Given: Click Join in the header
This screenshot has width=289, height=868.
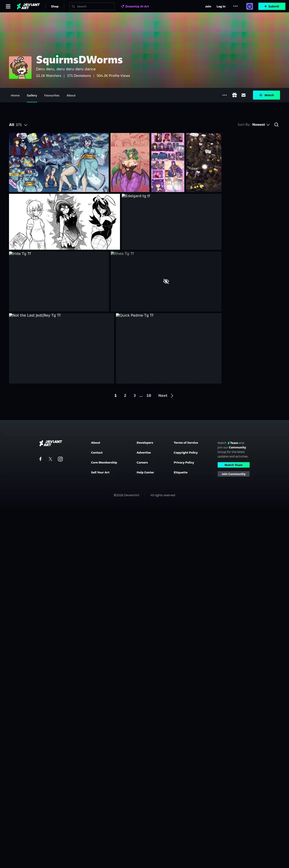Looking at the screenshot, I should 208,6.
